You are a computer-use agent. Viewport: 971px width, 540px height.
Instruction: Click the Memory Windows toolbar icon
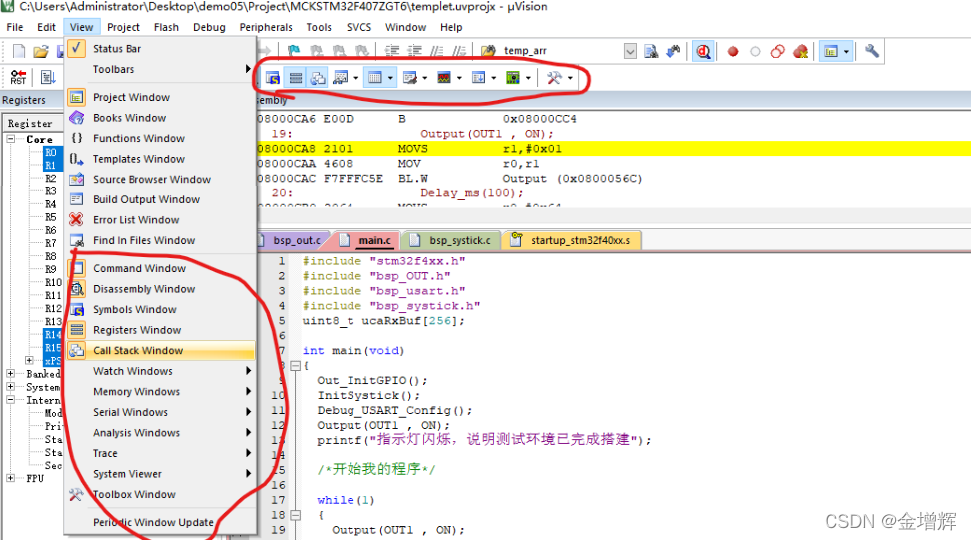pos(374,78)
